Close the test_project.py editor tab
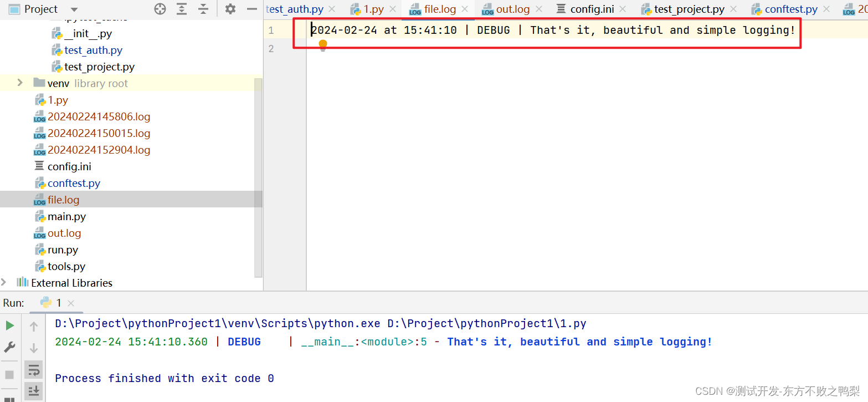 point(734,9)
